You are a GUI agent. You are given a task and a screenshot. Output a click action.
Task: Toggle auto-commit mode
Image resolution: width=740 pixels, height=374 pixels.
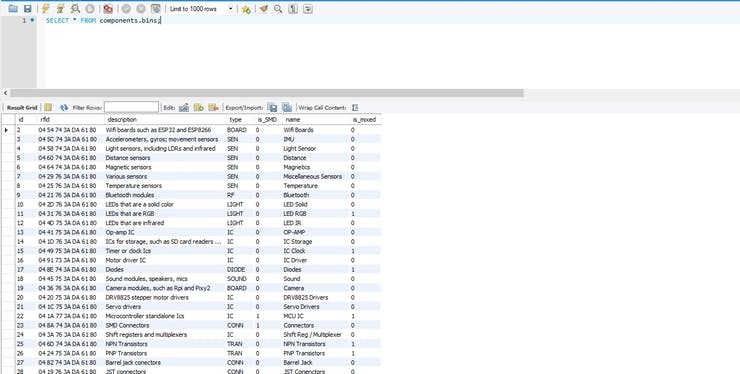click(155, 8)
